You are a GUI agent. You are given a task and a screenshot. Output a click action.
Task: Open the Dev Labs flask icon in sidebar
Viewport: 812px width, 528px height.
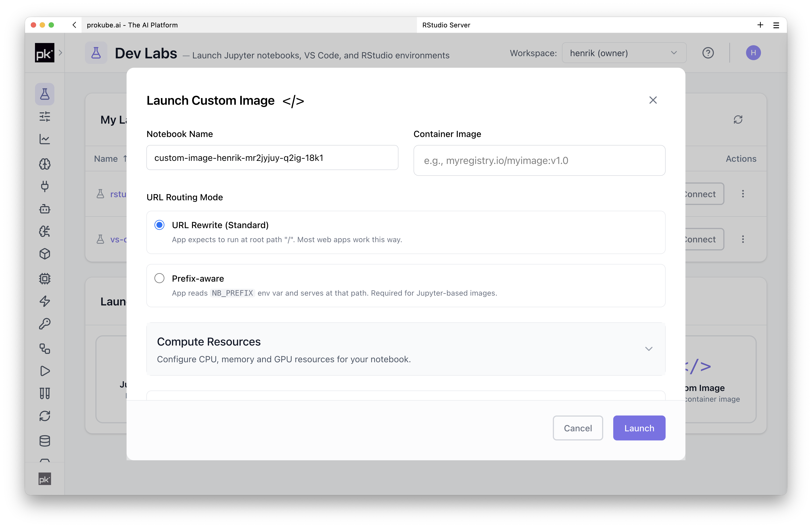pos(45,94)
